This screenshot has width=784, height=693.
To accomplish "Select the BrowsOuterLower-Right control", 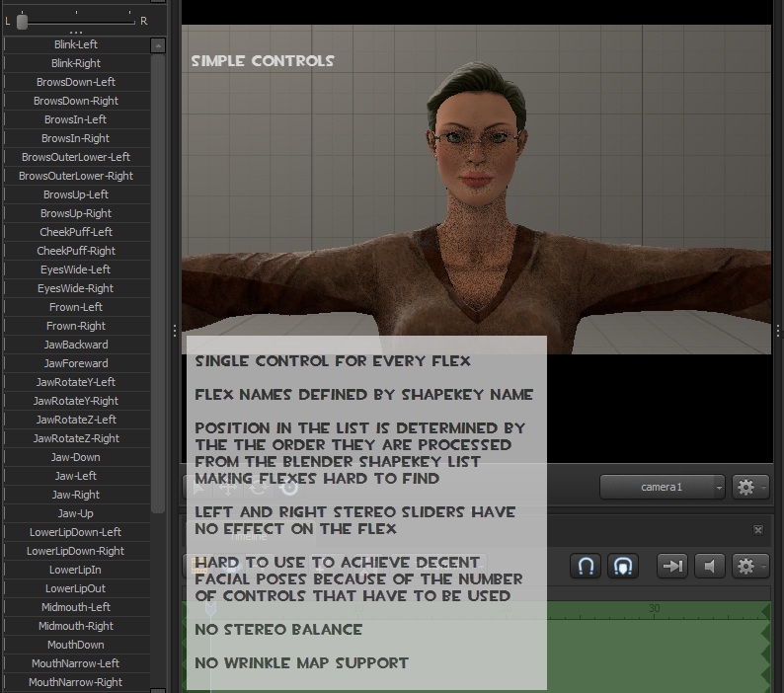I will coord(76,176).
